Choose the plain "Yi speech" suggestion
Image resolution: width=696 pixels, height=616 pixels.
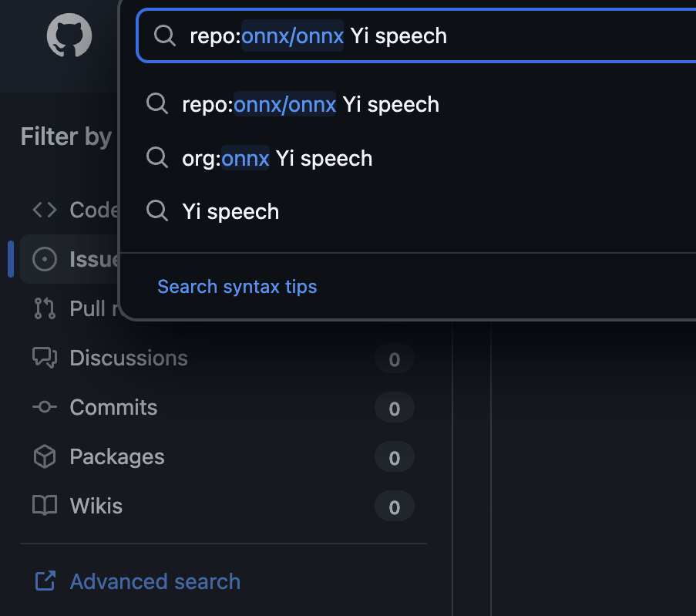tap(230, 212)
